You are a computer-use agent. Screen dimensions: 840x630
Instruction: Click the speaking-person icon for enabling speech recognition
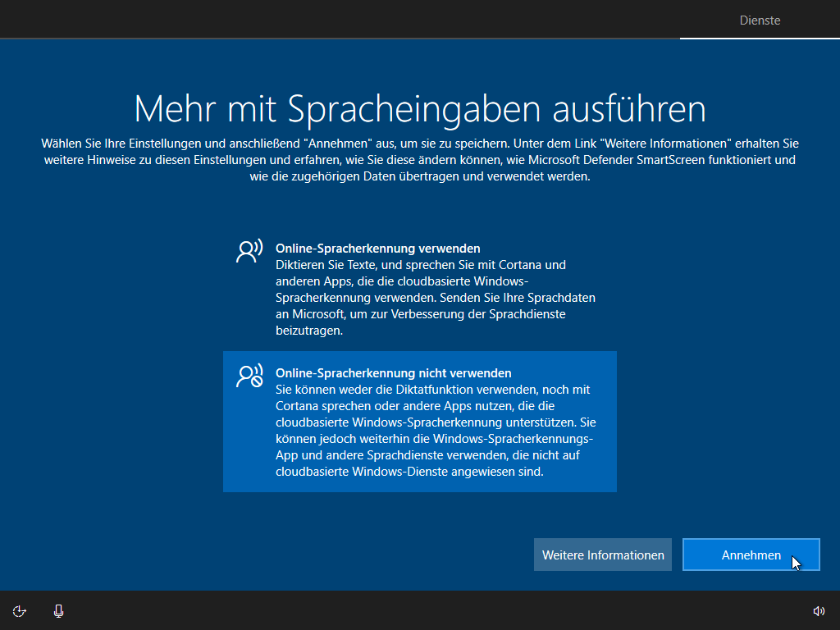[x=249, y=251]
